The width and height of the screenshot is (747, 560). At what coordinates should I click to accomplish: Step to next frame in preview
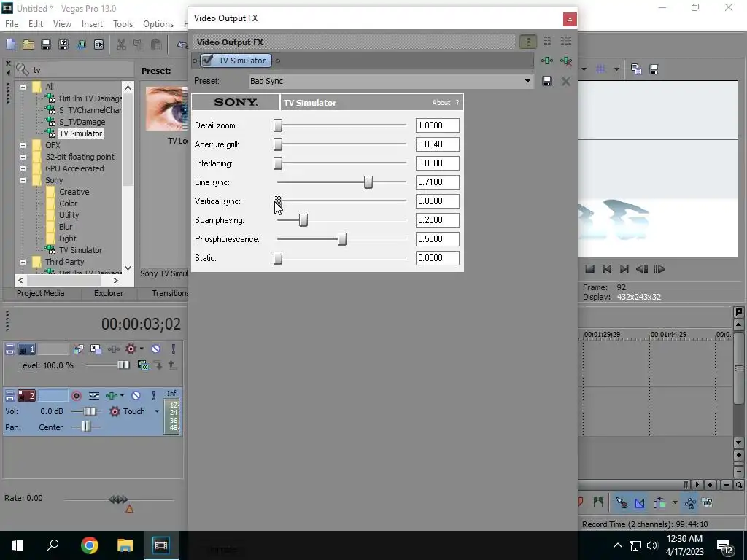(x=659, y=269)
